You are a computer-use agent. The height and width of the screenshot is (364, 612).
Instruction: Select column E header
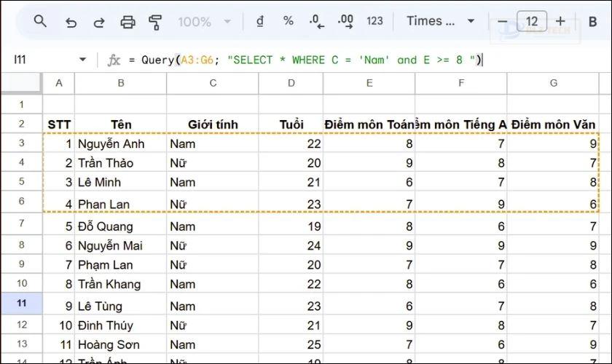tap(369, 83)
